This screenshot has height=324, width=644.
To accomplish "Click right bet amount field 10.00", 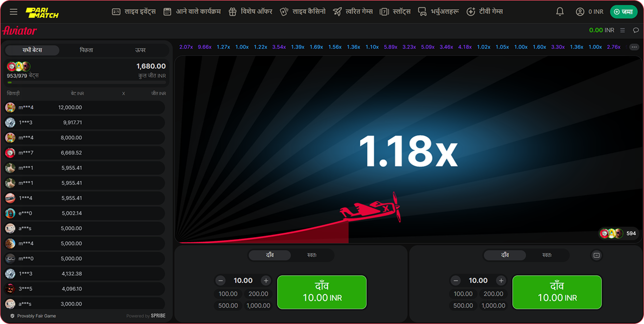I will pos(478,281).
